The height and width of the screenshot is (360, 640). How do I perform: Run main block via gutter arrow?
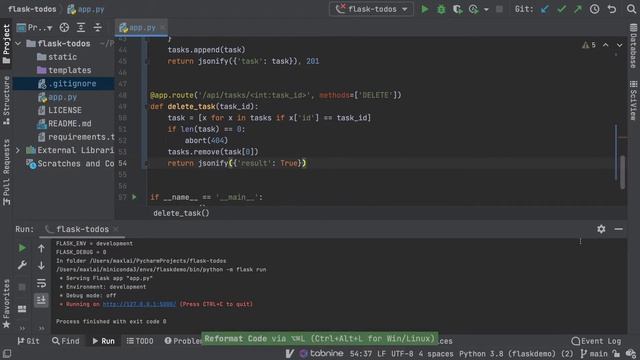[x=134, y=197]
